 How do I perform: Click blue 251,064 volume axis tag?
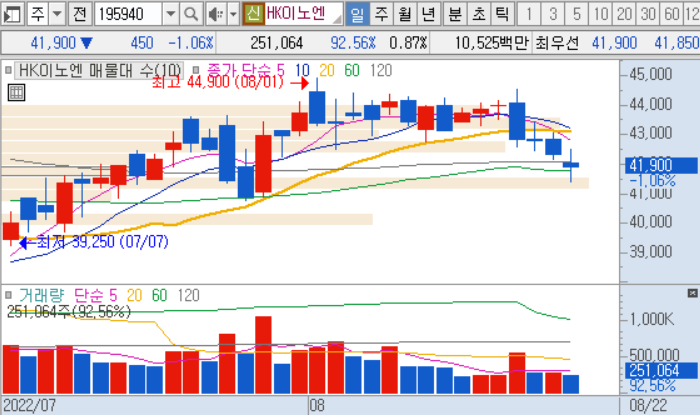pyautogui.click(x=661, y=370)
